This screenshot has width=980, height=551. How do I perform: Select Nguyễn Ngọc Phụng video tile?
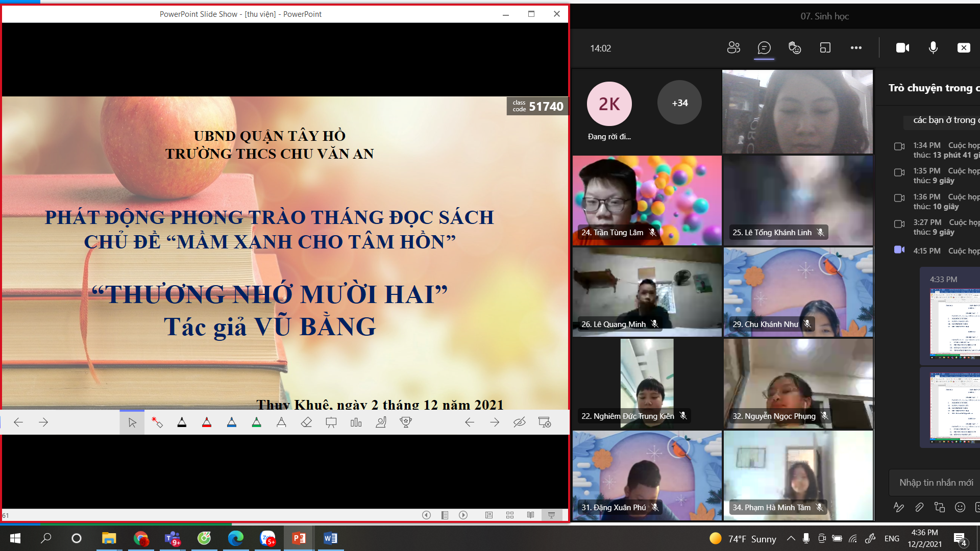tap(798, 384)
